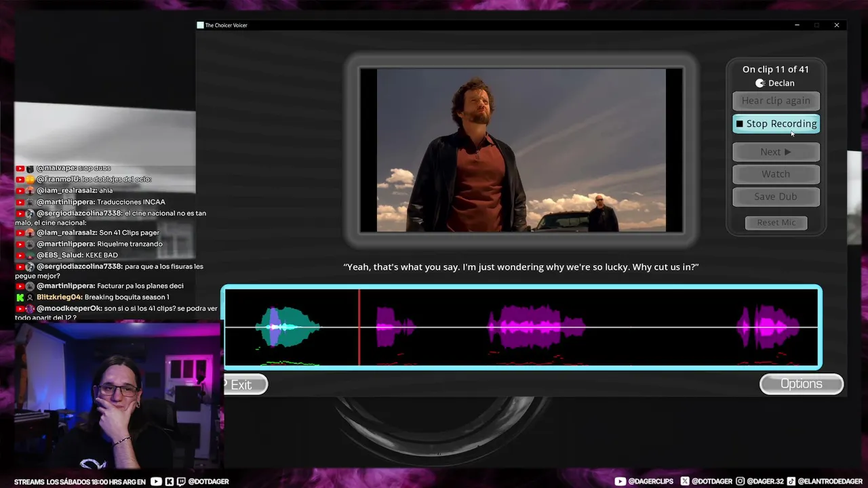Click the teal recorded waveform segment
Viewport: 868px width, 488px height.
(x=288, y=327)
